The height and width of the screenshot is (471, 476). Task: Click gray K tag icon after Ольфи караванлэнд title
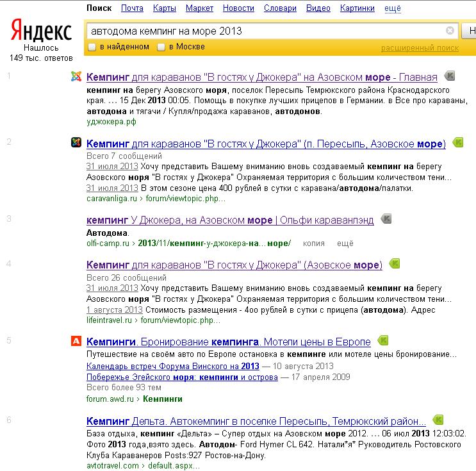(386, 219)
